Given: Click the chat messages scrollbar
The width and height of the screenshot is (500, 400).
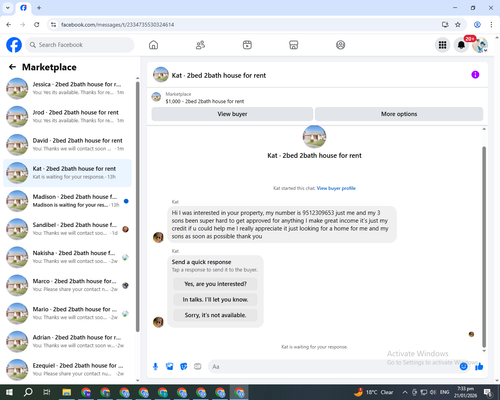Looking at the screenshot, I should [484, 247].
